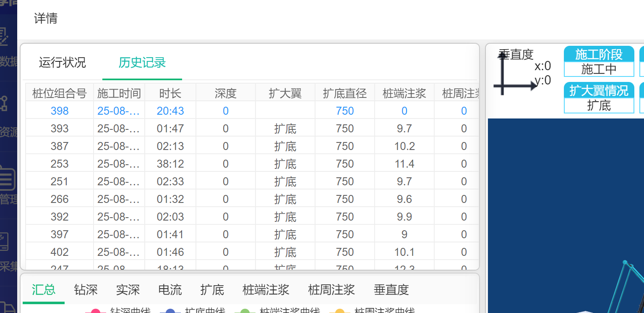Switch to the 运行状况 tab
Viewport: 644px width, 313px height.
(62, 63)
